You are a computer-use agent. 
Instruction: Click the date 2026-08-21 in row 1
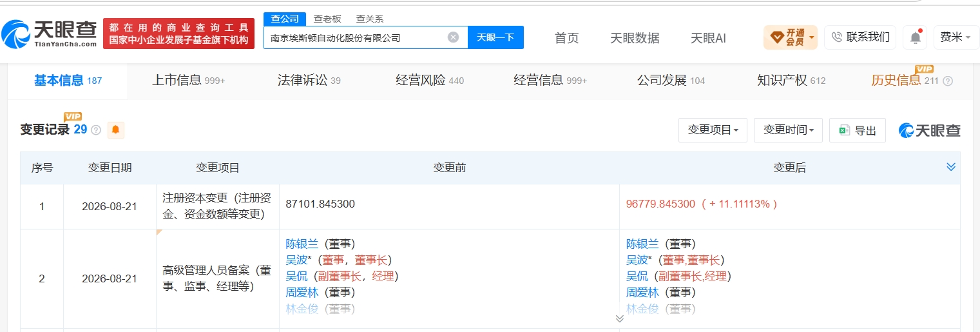point(110,206)
